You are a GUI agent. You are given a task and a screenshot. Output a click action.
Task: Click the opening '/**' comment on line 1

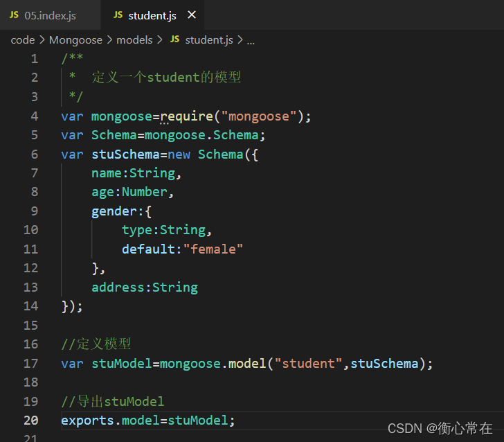coord(72,59)
